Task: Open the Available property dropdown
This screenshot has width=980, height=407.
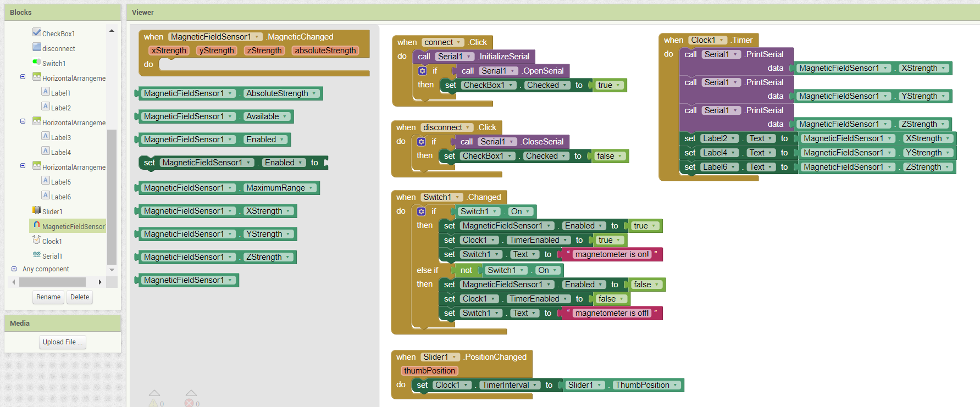Action: pyautogui.click(x=267, y=116)
